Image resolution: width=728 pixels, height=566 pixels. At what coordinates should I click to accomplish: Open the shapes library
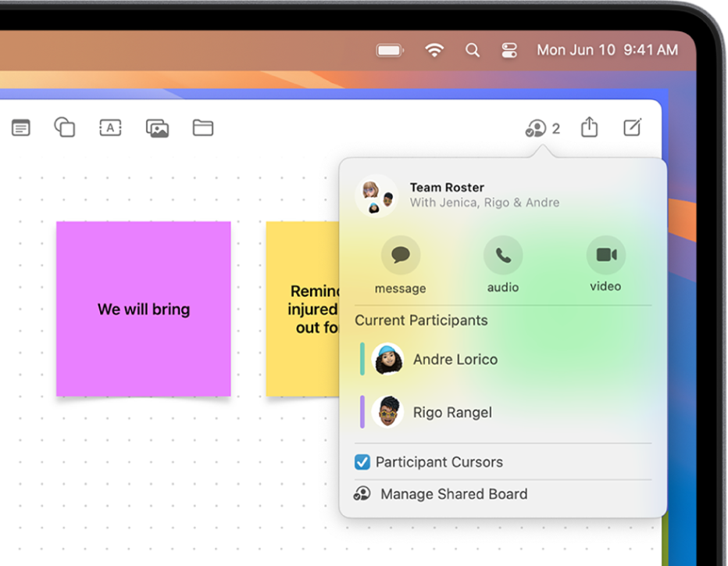65,127
